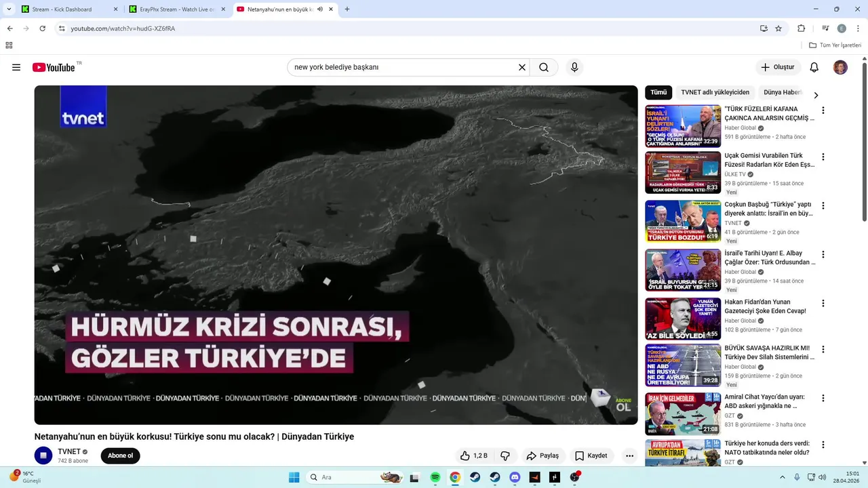The width and height of the screenshot is (868, 488).
Task: Open "Türkiye her konuda ders verdi" video title
Action: tap(767, 447)
